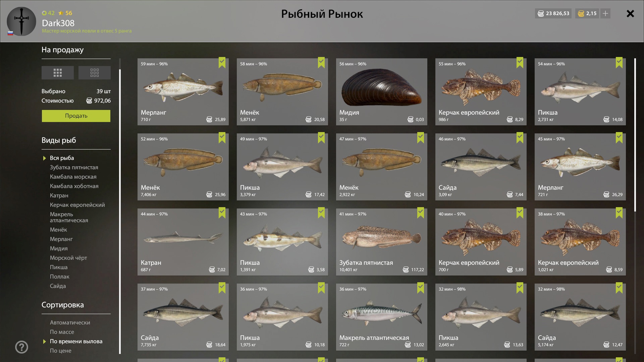Toggle selection mark on Пикша 2,731 кг

619,63
